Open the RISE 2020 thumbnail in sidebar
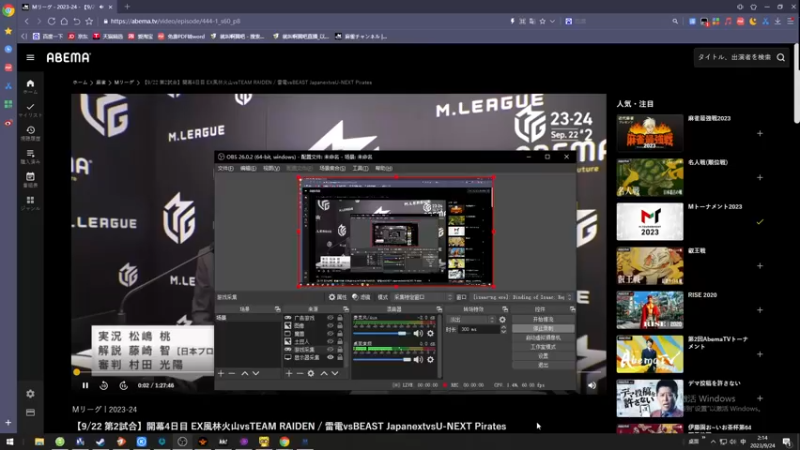The width and height of the screenshot is (800, 450). [649, 310]
